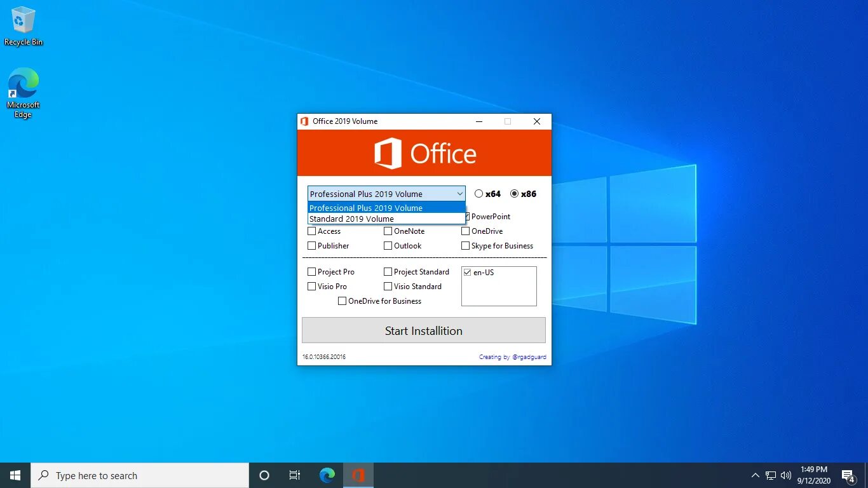This screenshot has width=868, height=488.
Task: Open the Creating by @rgadguard link
Action: [512, 357]
